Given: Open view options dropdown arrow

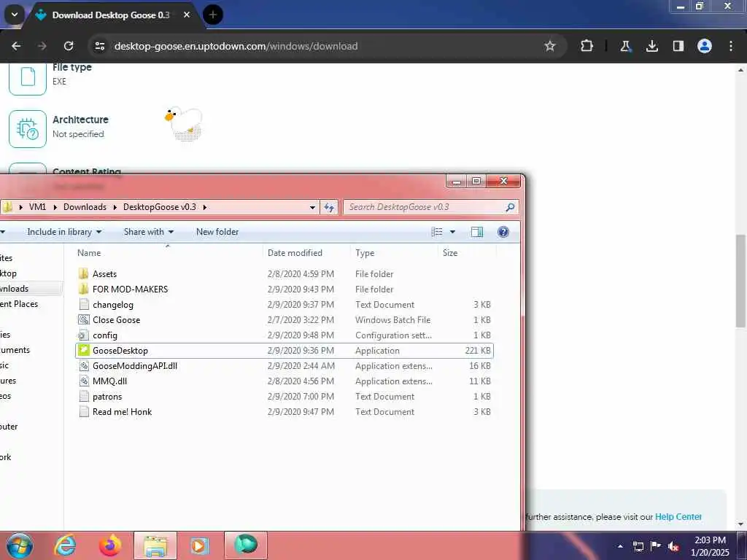Looking at the screenshot, I should [452, 232].
